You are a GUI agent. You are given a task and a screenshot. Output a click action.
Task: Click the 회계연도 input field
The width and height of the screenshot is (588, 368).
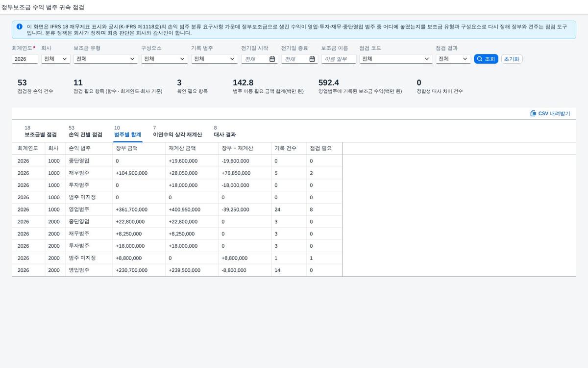pos(25,59)
